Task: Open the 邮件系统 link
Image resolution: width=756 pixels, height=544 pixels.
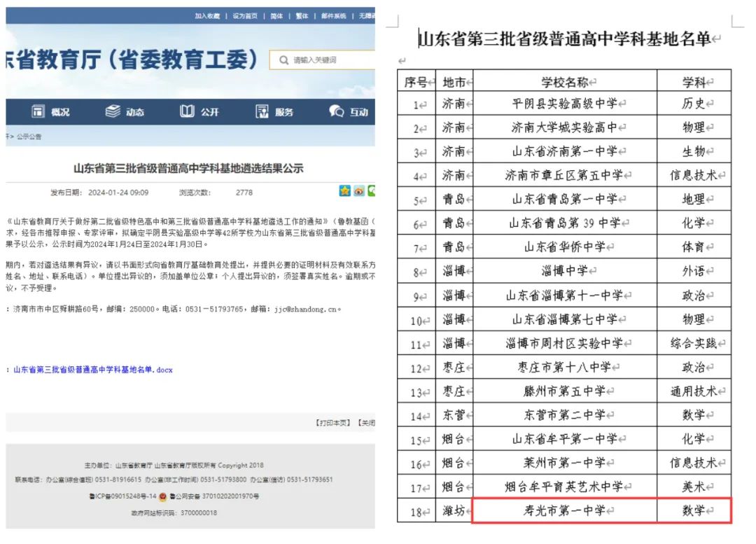Action: pyautogui.click(x=334, y=16)
